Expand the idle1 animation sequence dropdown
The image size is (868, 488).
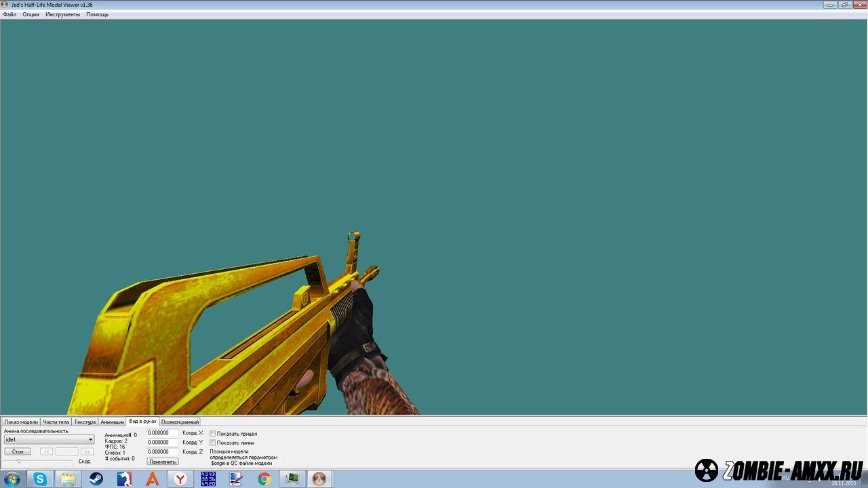[49, 439]
